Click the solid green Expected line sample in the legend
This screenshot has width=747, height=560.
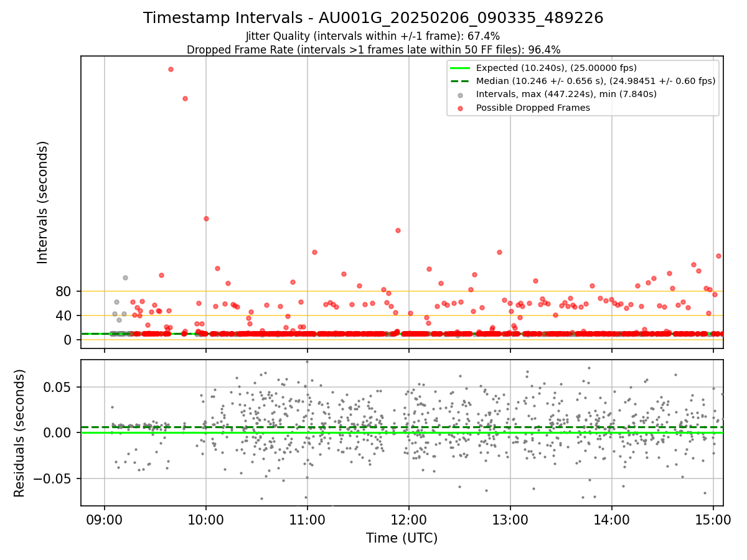tap(460, 68)
